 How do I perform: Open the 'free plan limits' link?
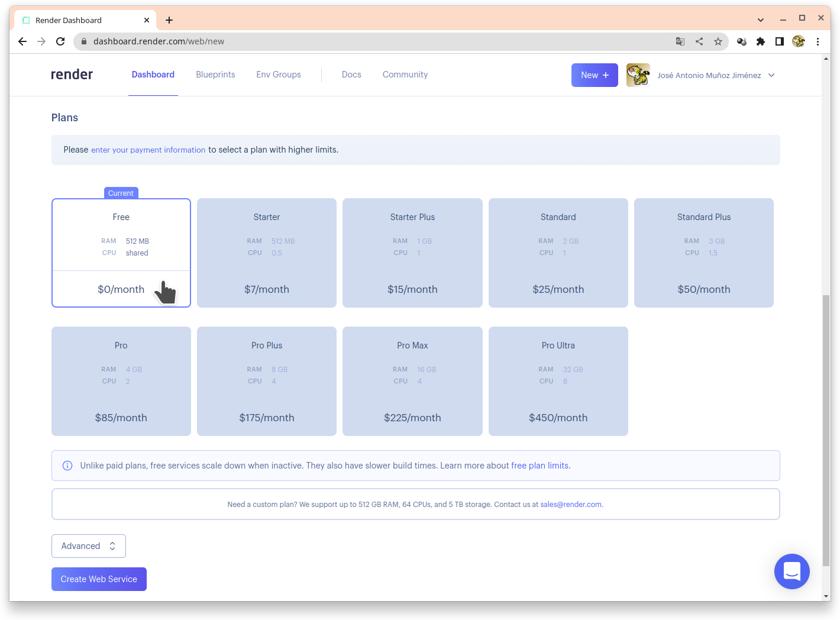click(x=539, y=466)
